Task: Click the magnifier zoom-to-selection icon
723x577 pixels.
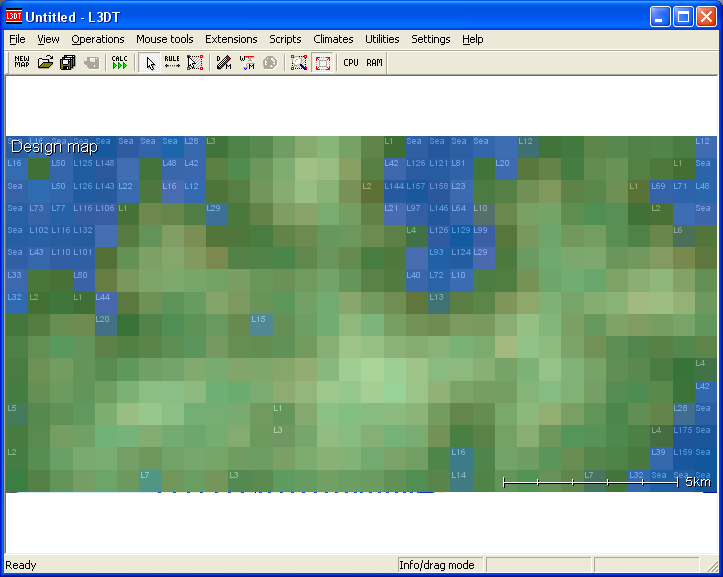Action: 298,62
